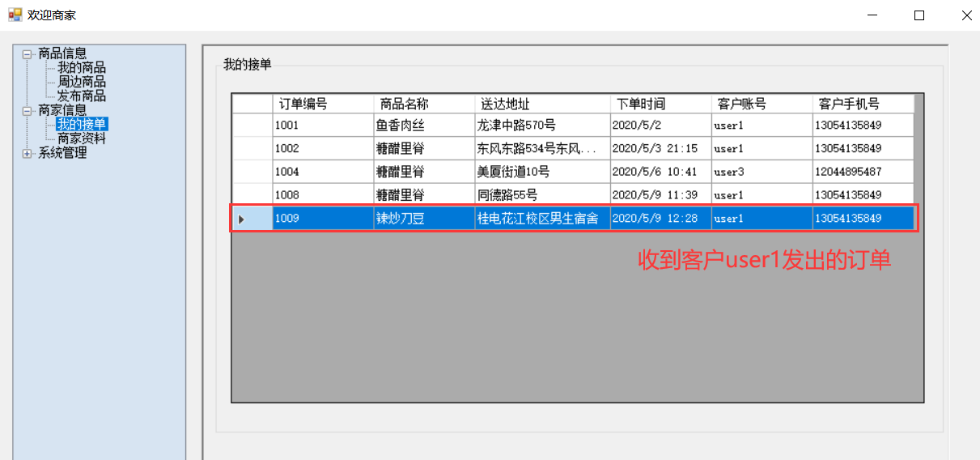980x460 pixels.
Task: Sort by the 客户账号 column header
Action: 762,104
